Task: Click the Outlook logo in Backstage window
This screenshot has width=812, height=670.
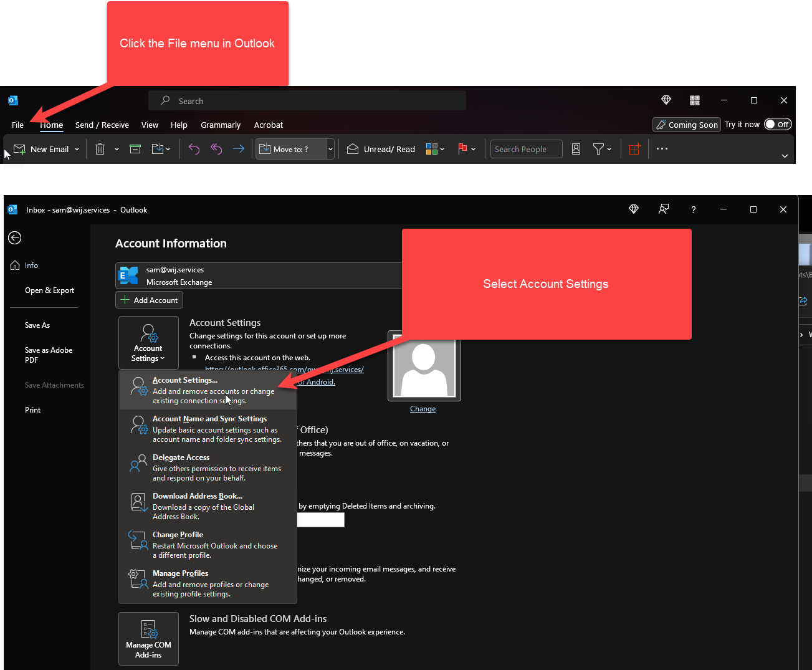Action: point(12,209)
